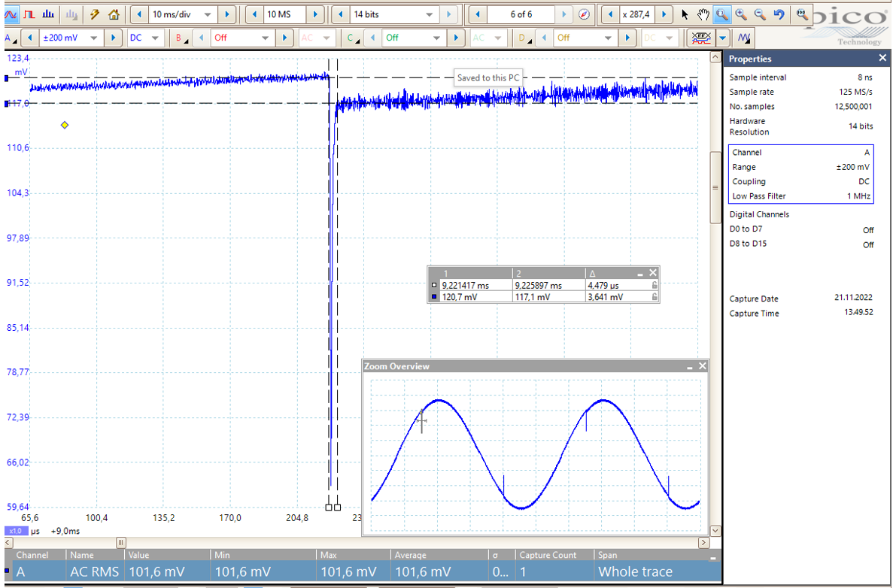
Task: Click the zoom in magnifier
Action: pos(741,14)
